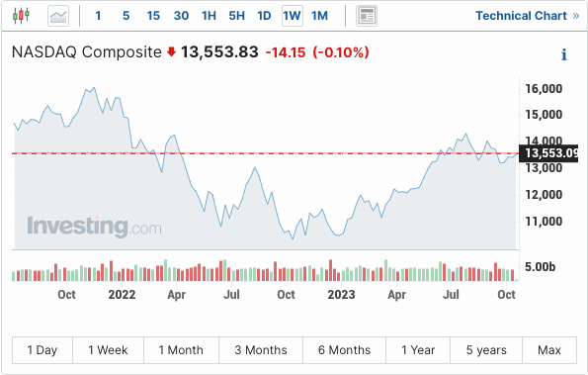Select the 5H interval
This screenshot has height=375, width=588.
pyautogui.click(x=236, y=16)
